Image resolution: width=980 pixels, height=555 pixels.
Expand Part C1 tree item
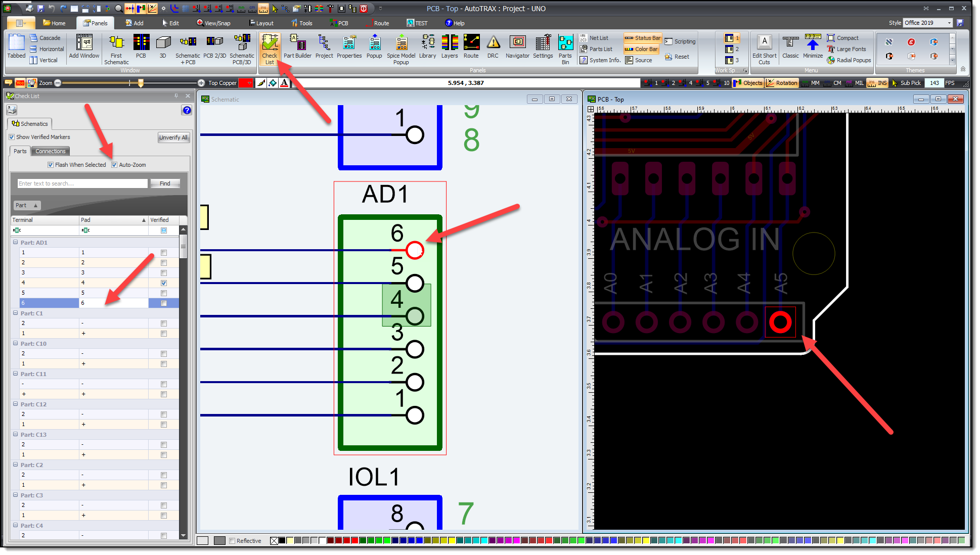[15, 313]
